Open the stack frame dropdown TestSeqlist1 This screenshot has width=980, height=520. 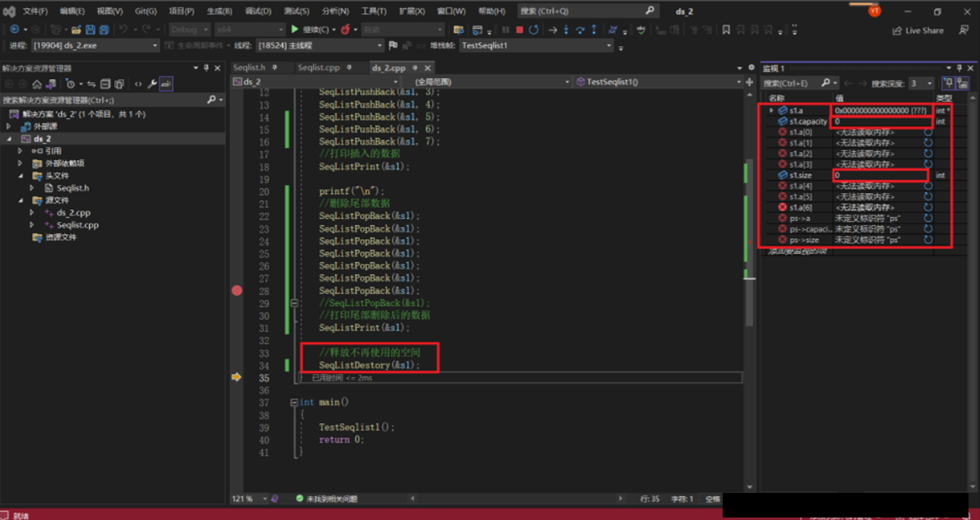(x=537, y=45)
